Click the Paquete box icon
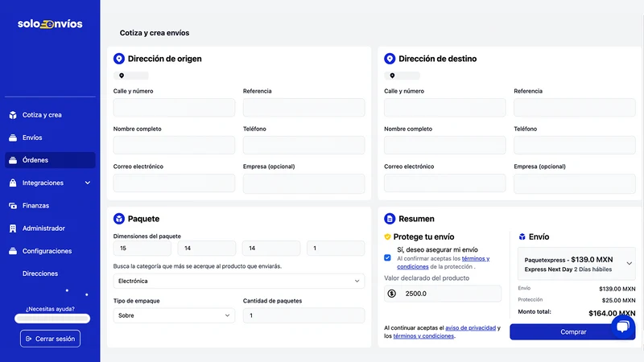Viewport: 644px width, 362px height. [119, 219]
